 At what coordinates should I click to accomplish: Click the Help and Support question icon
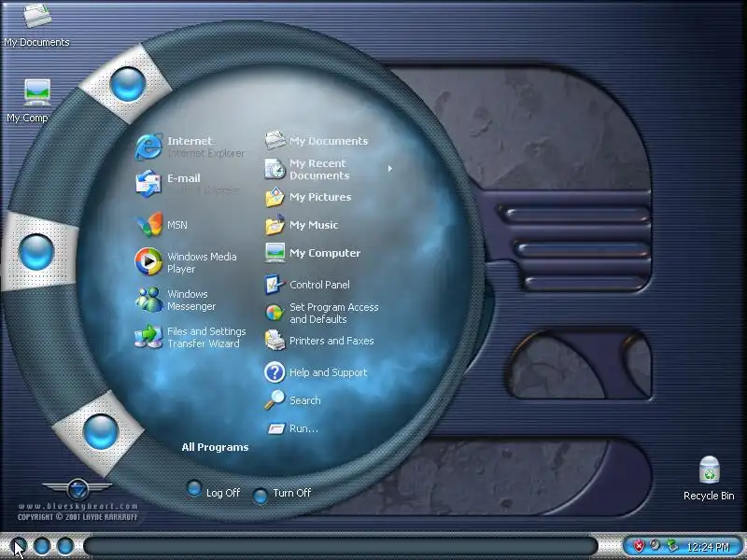(275, 372)
